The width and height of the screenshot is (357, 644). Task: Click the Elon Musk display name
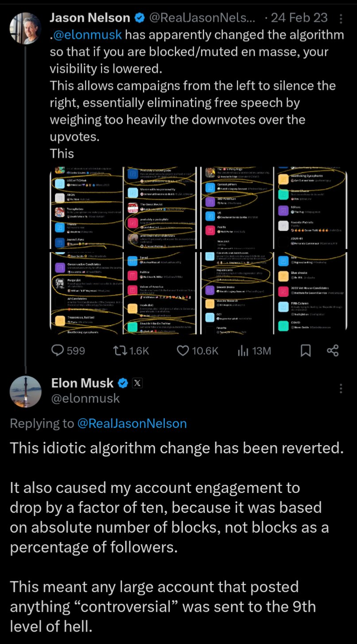coord(82,383)
